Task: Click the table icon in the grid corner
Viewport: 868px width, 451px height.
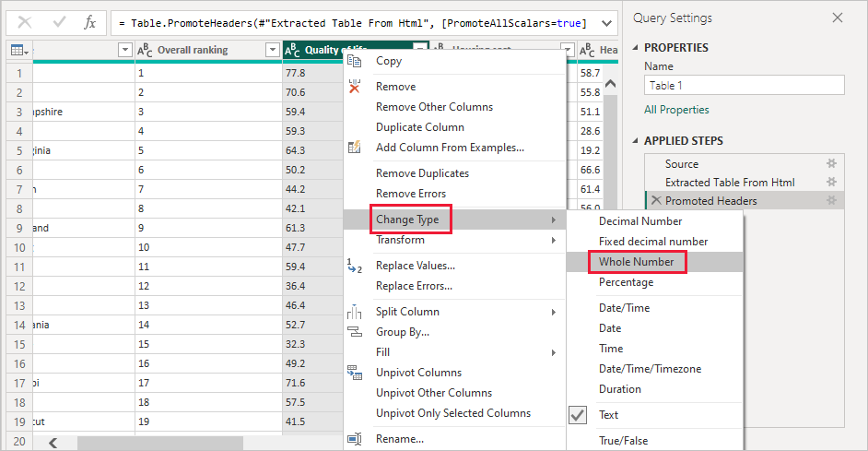Action: pyautogui.click(x=18, y=50)
